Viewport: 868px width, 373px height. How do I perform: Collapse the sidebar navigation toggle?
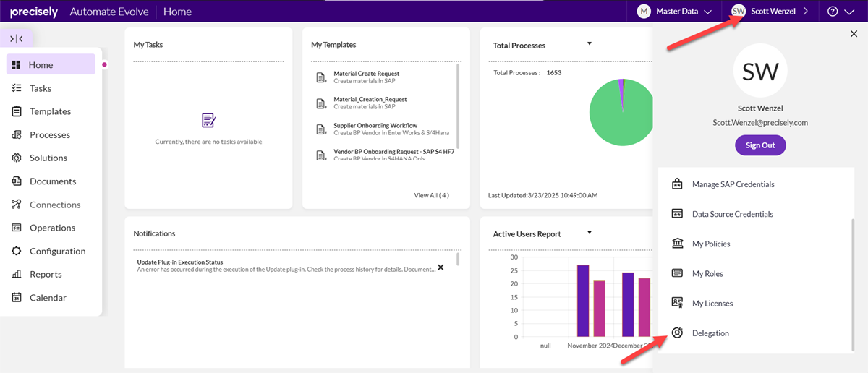(17, 38)
